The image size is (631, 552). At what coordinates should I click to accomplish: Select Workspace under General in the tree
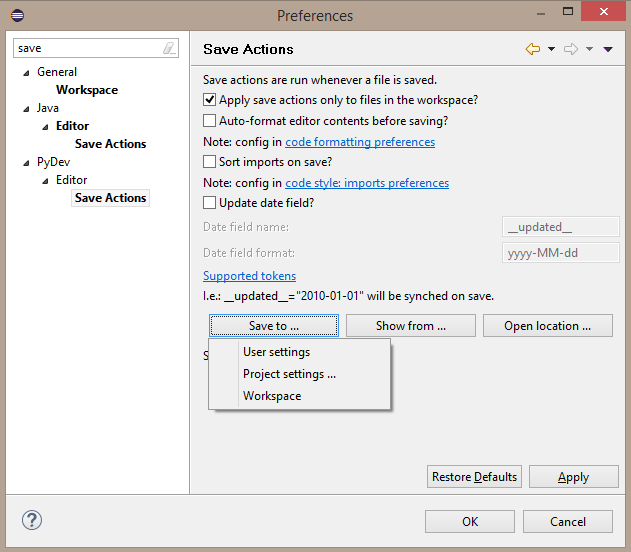tap(87, 90)
